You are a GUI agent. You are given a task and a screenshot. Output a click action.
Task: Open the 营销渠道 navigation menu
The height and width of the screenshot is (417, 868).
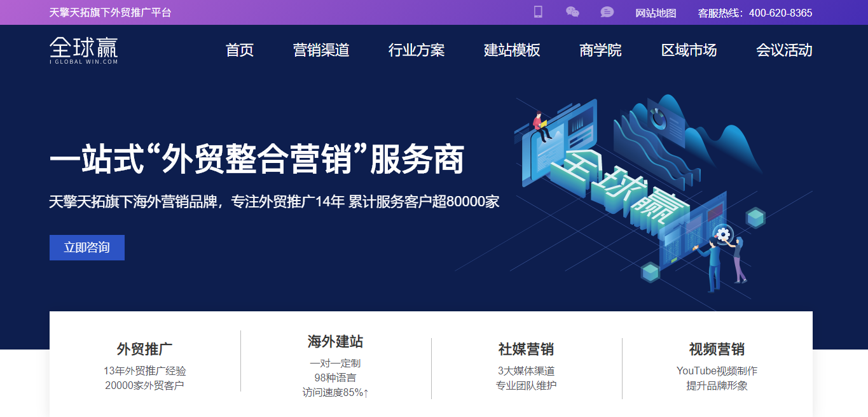click(x=321, y=50)
